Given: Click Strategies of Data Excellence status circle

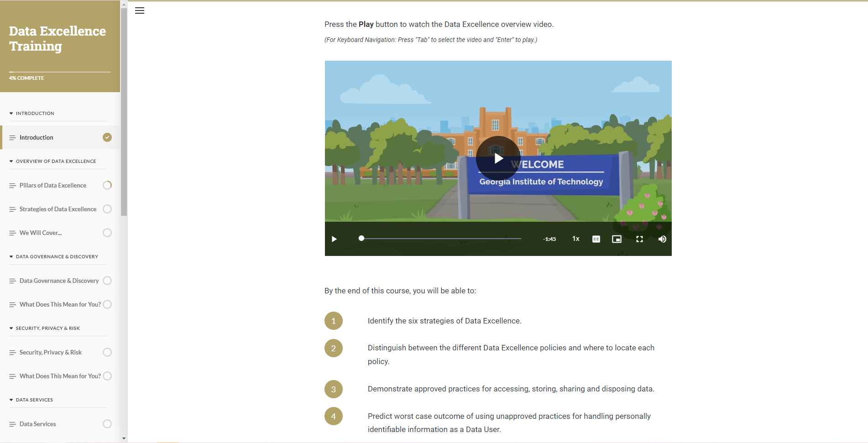Looking at the screenshot, I should coord(107,209).
